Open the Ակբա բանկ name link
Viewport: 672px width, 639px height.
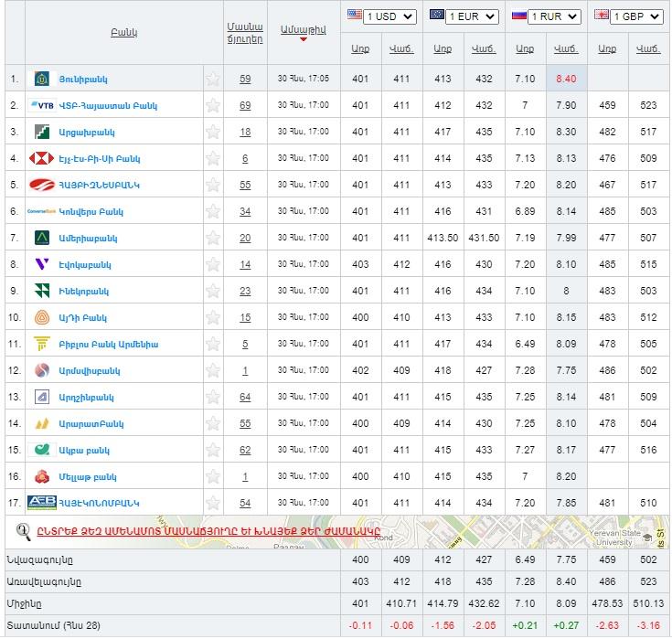click(x=84, y=450)
